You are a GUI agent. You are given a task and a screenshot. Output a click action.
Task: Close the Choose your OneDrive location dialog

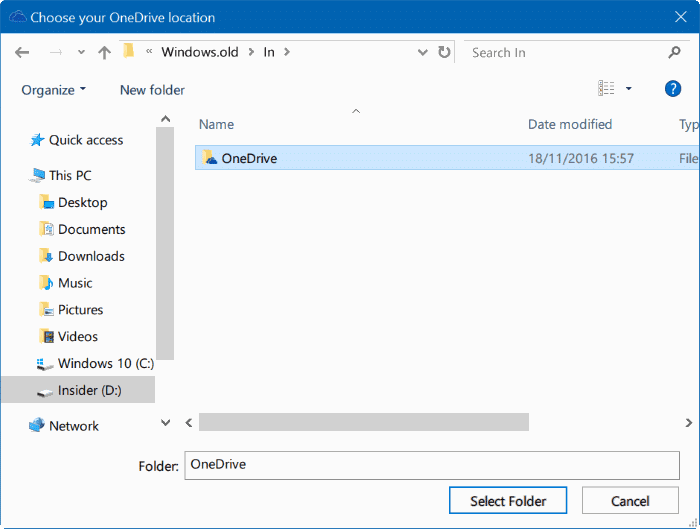click(x=680, y=17)
